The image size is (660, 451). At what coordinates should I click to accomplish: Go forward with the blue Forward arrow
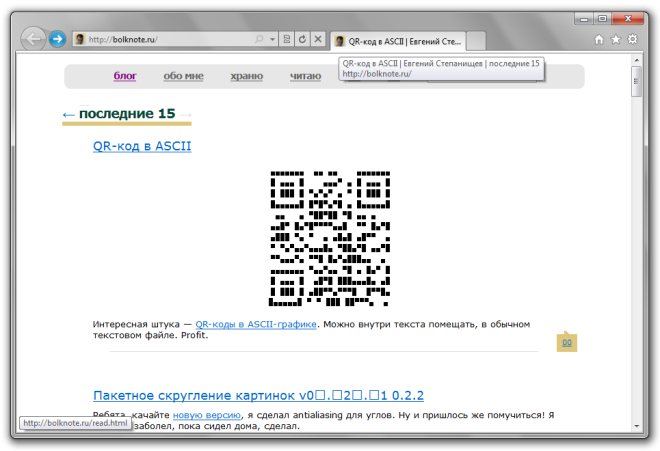point(57,39)
